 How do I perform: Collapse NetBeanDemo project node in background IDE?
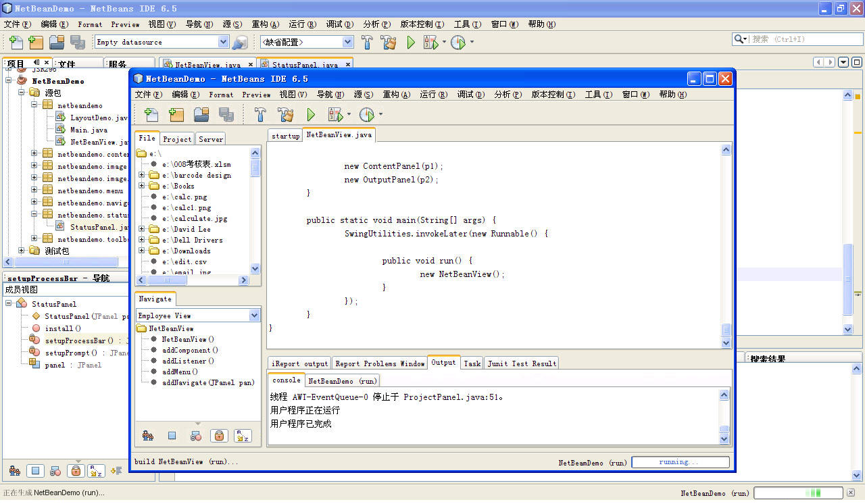(9, 80)
